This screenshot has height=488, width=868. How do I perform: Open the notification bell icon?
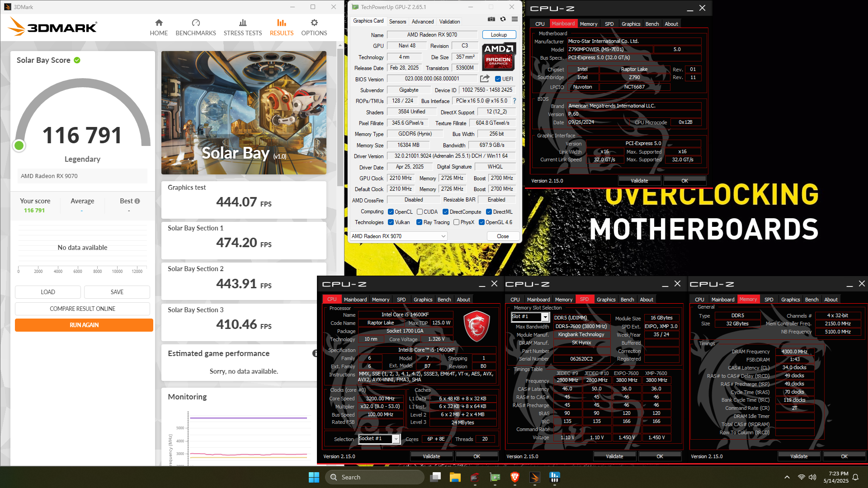click(855, 477)
